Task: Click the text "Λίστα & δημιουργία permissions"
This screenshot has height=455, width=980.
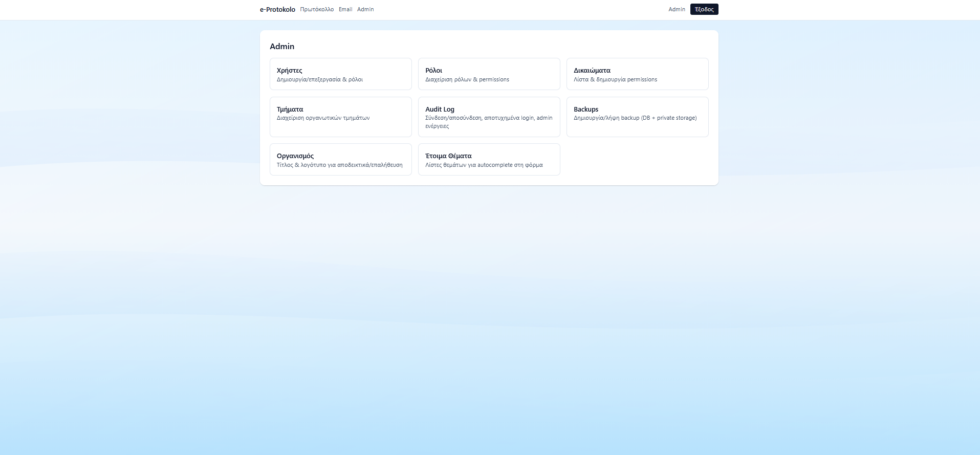Action: [x=615, y=80]
